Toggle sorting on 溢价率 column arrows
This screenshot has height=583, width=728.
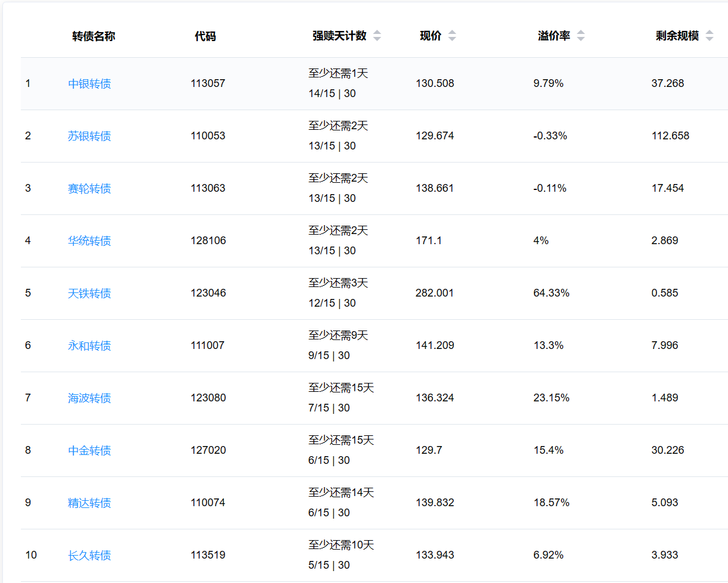(x=580, y=36)
